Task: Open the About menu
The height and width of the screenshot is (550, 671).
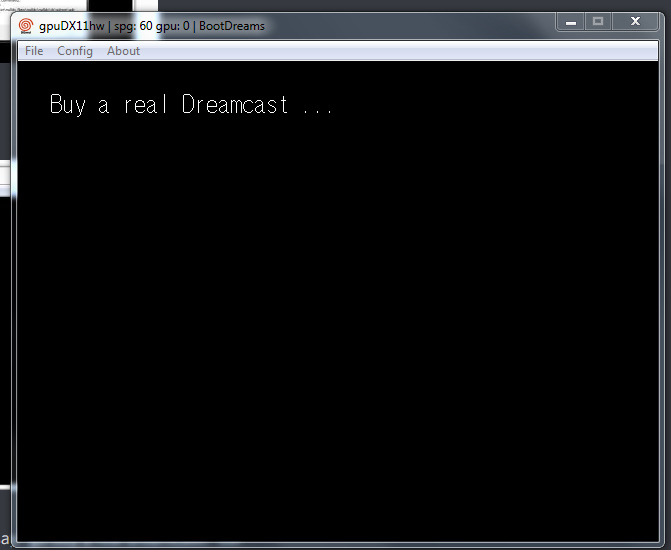Action: point(123,51)
